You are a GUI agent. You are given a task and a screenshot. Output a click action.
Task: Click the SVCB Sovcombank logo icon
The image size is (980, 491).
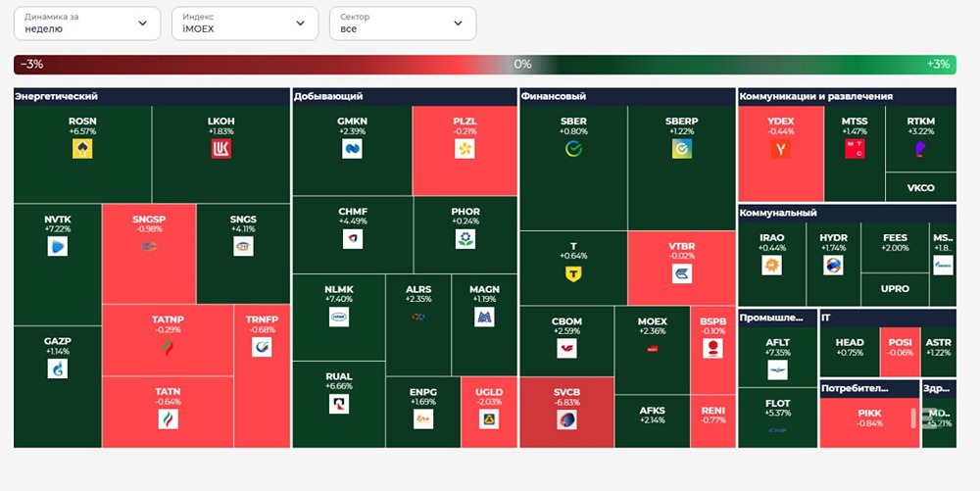566,419
